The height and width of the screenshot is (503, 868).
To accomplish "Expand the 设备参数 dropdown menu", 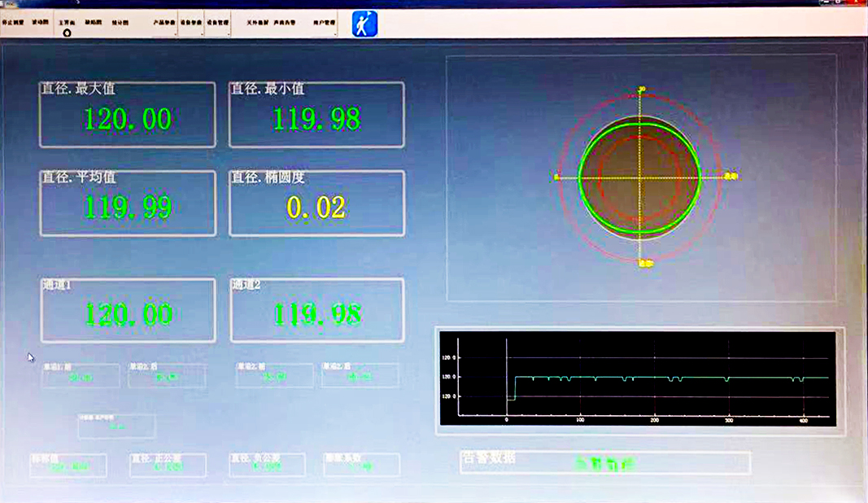I will click(191, 24).
